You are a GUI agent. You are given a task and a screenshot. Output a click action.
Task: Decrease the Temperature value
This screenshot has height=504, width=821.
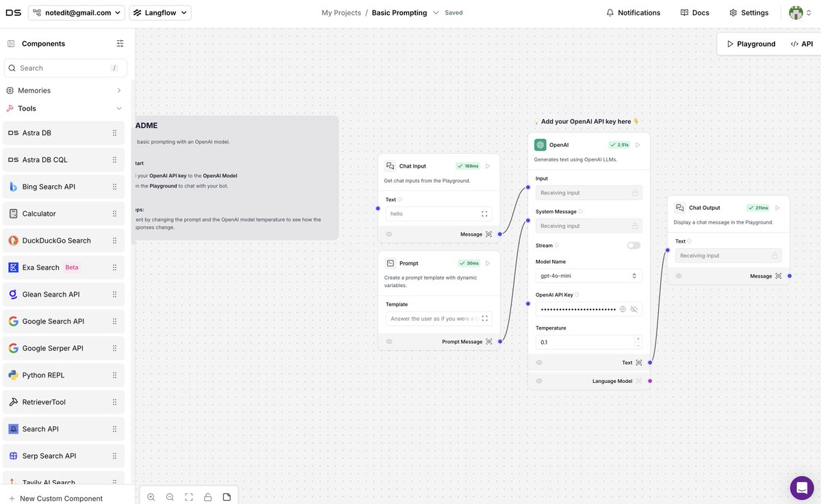pos(638,346)
